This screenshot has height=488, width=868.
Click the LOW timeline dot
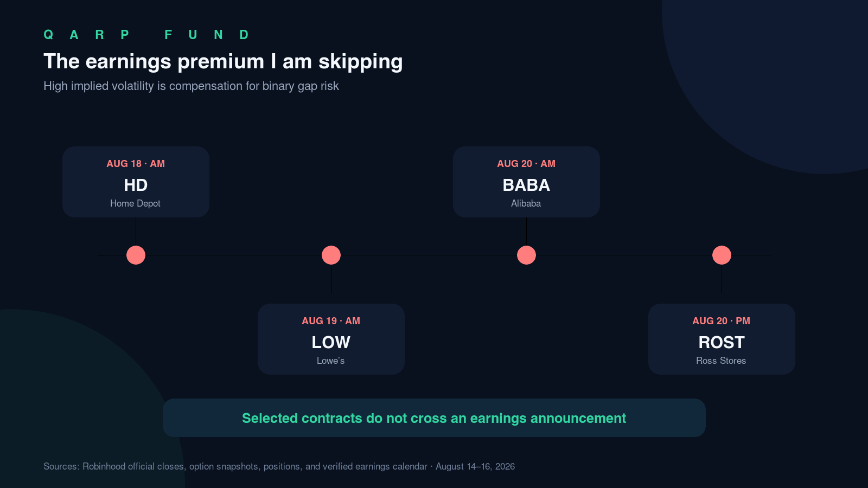tap(331, 255)
